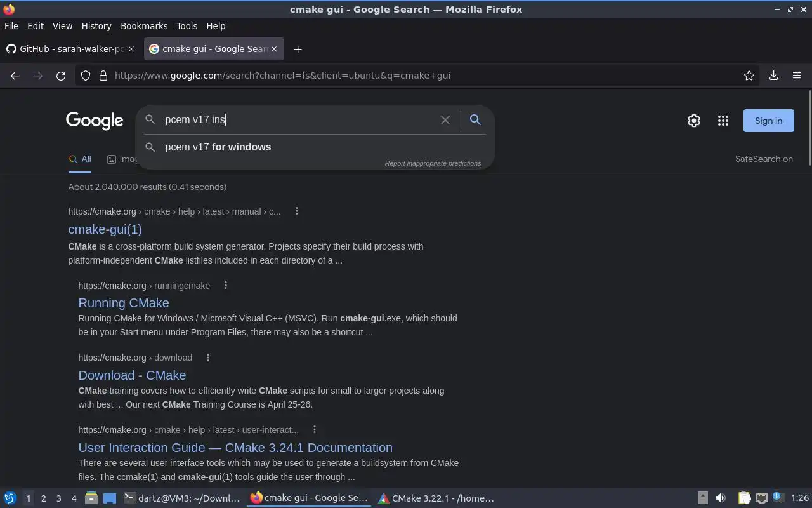Open the File menu
The image size is (812, 508).
tap(11, 26)
